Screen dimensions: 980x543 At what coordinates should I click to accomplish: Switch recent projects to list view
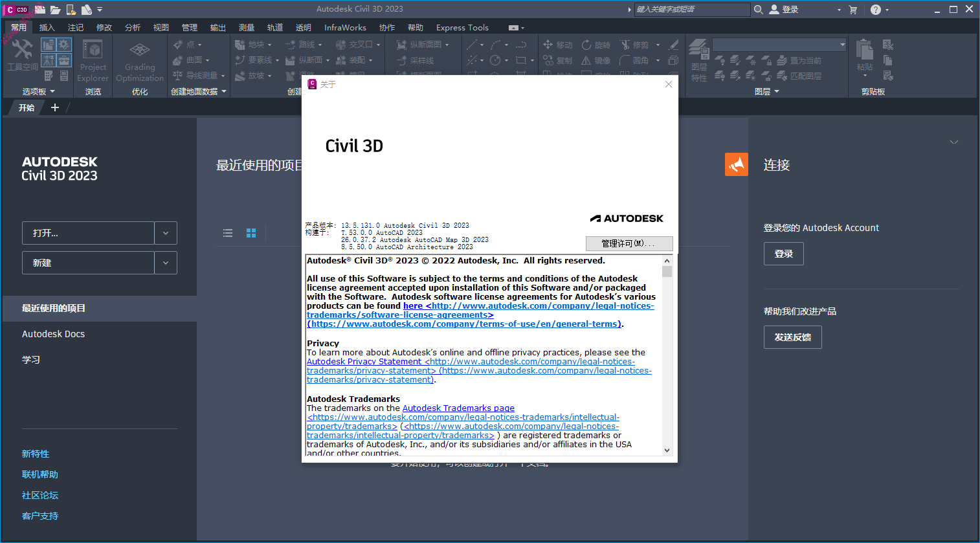pos(228,233)
